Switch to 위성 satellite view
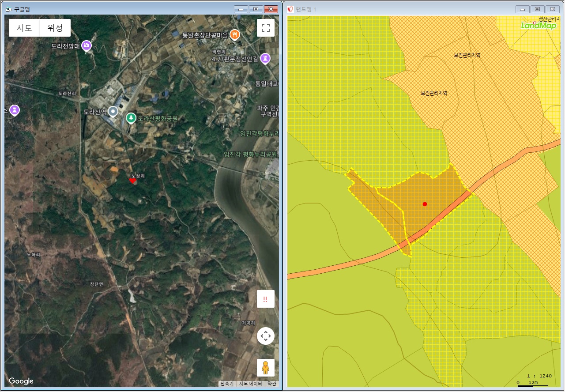This screenshot has height=392, width=565. point(55,28)
